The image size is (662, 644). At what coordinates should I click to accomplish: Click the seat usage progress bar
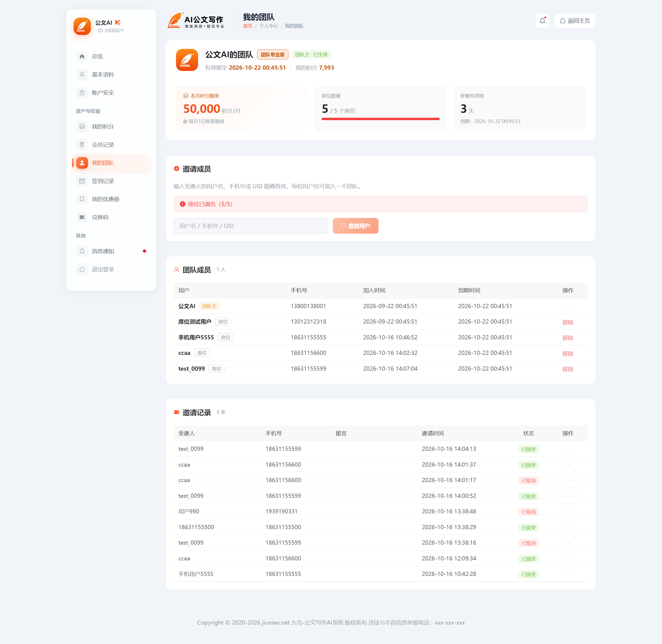(380, 119)
